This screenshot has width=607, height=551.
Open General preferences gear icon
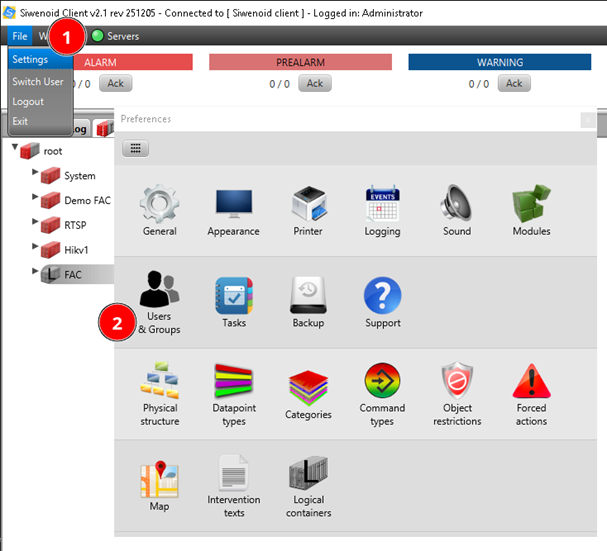tap(159, 205)
